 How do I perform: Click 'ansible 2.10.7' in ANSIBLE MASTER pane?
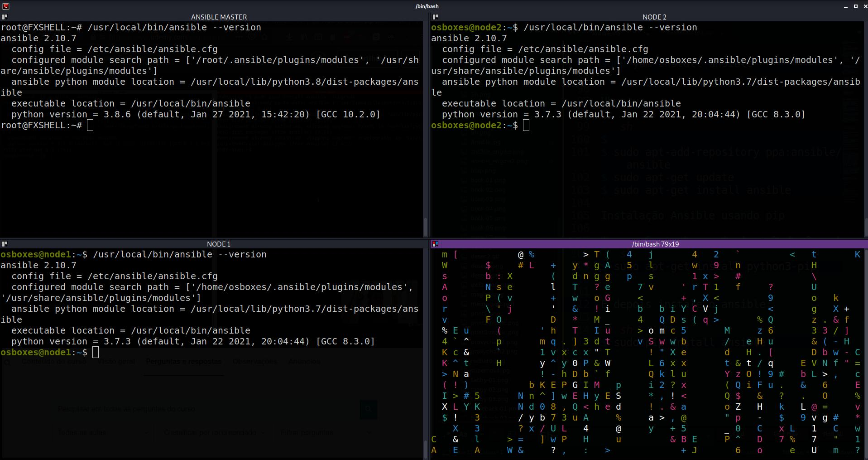pyautogui.click(x=38, y=38)
